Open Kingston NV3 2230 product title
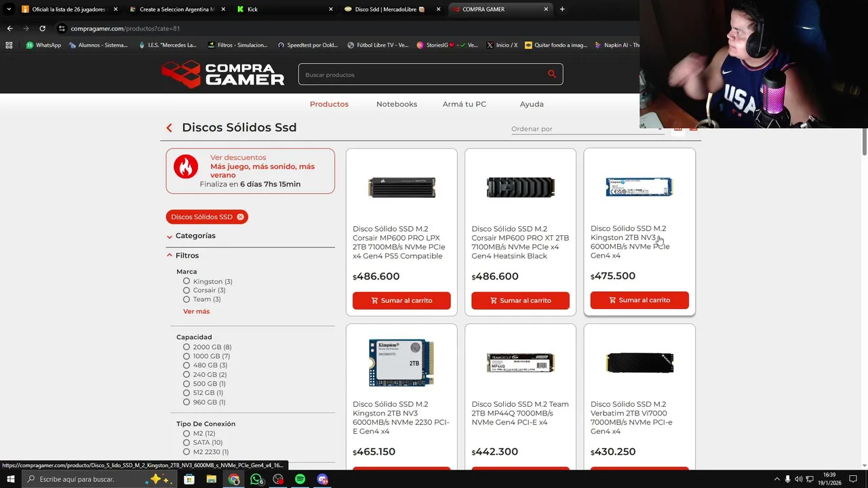Screen dimensions: 868x488 [x=401, y=418]
